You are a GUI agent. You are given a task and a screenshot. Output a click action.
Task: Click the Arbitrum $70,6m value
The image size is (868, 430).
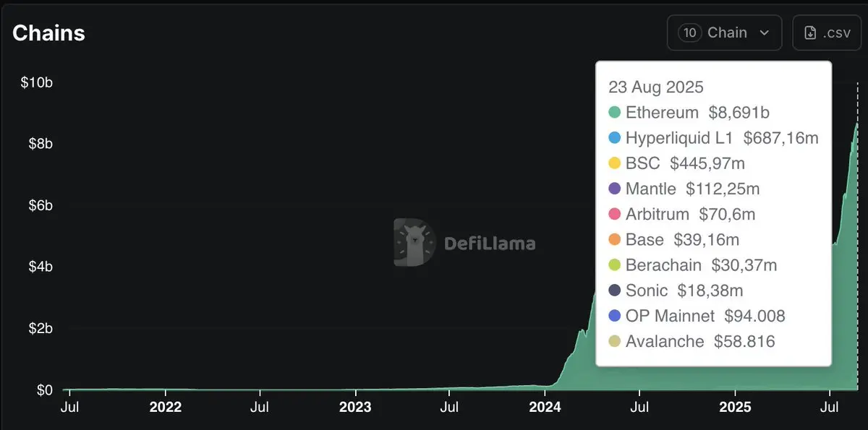point(727,214)
